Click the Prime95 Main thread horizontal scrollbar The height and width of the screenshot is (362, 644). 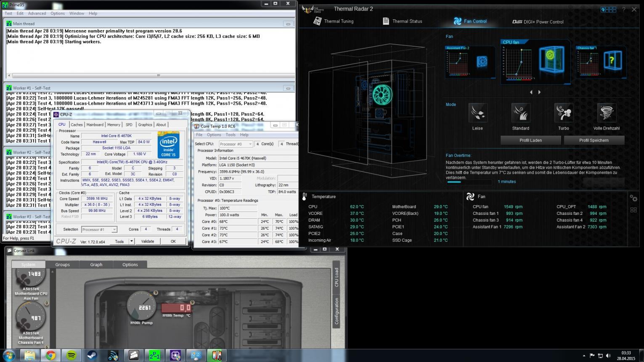(x=151, y=76)
